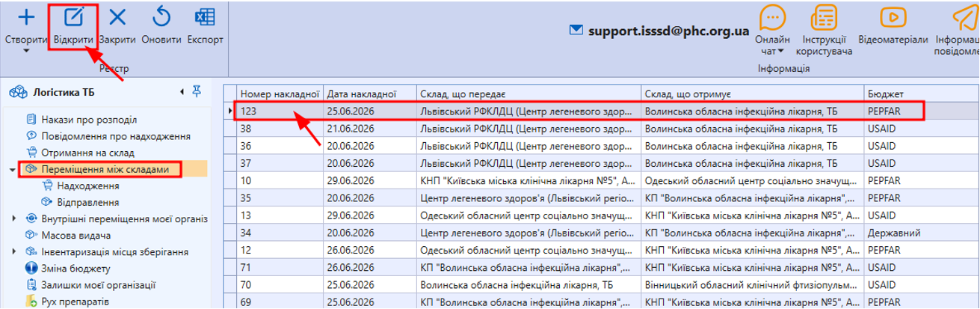Sort by Склад, що передає column header
This screenshot has width=980, height=309.
[529, 94]
